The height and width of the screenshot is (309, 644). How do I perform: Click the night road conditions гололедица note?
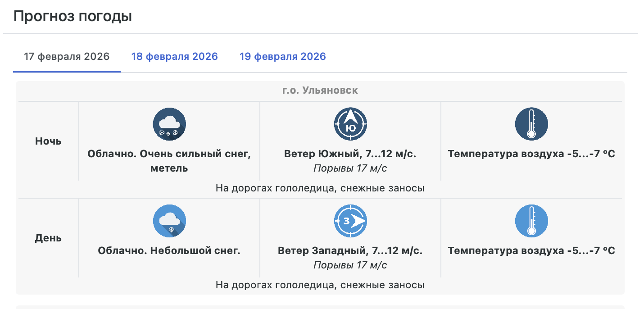[x=320, y=188]
